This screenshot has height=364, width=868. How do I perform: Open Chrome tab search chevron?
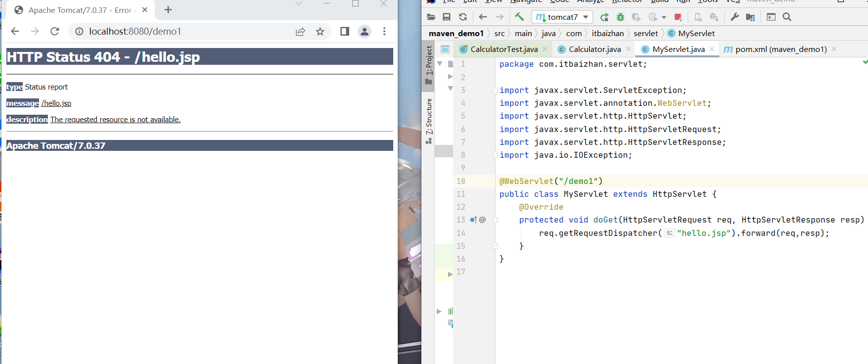point(299,3)
